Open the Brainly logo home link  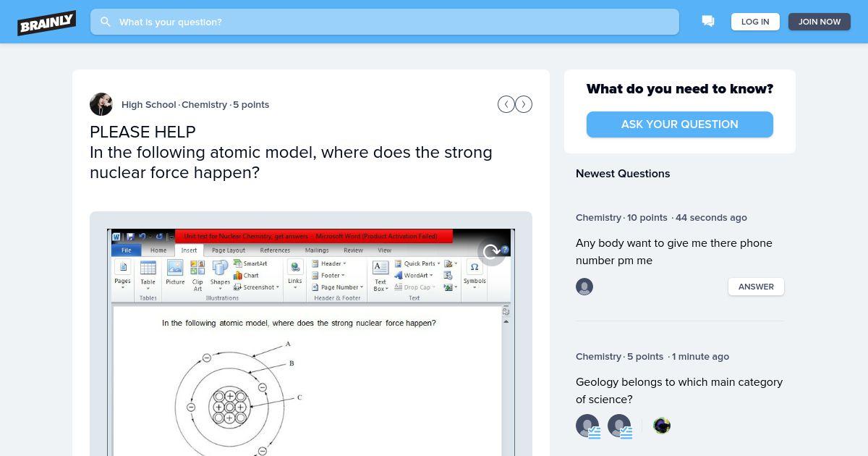click(x=47, y=22)
